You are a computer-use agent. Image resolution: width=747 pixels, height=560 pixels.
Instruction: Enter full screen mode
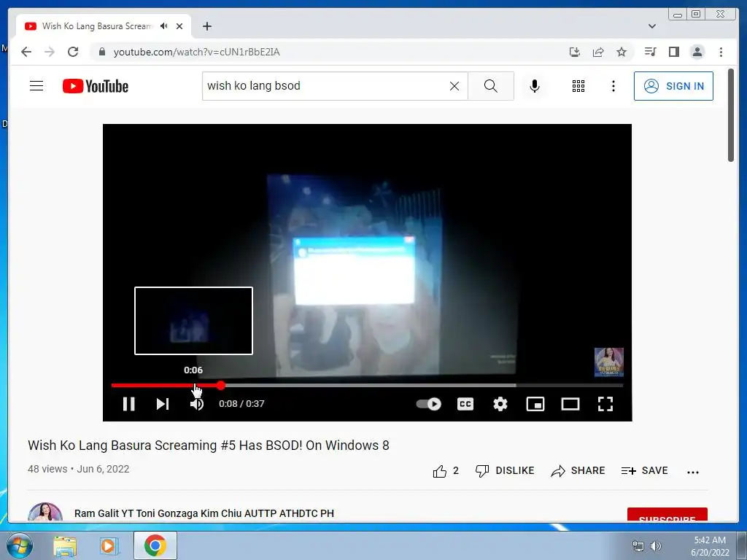(x=605, y=404)
